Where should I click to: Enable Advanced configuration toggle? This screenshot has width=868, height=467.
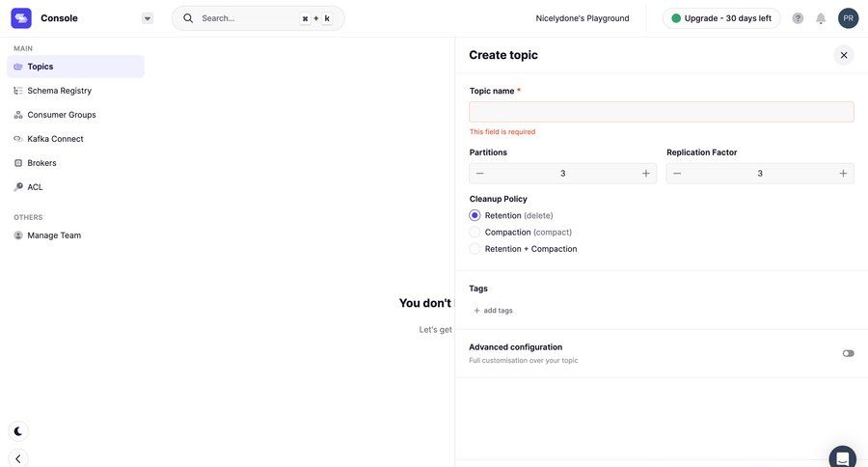(848, 353)
